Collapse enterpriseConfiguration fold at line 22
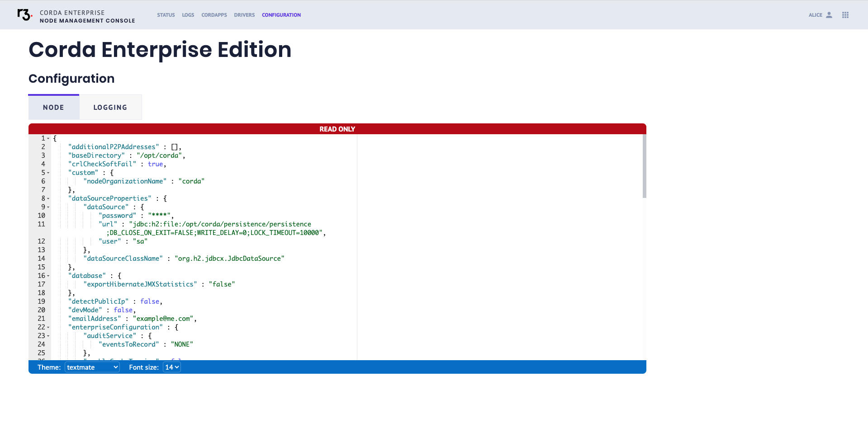Image resolution: width=868 pixels, height=437 pixels. 48,327
